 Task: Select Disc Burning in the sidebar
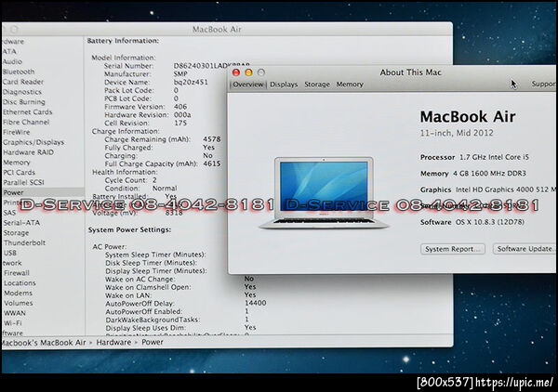[24, 102]
